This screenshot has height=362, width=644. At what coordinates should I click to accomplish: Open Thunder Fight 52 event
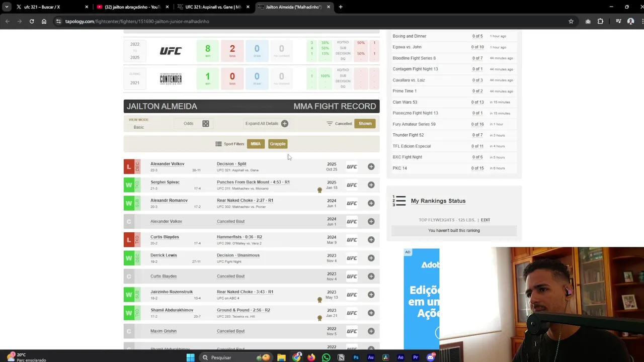point(408,135)
